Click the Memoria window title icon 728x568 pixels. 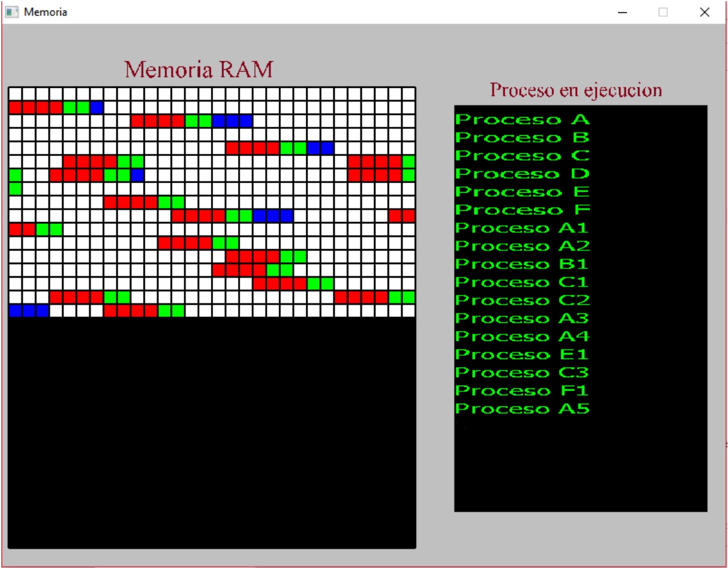point(12,12)
